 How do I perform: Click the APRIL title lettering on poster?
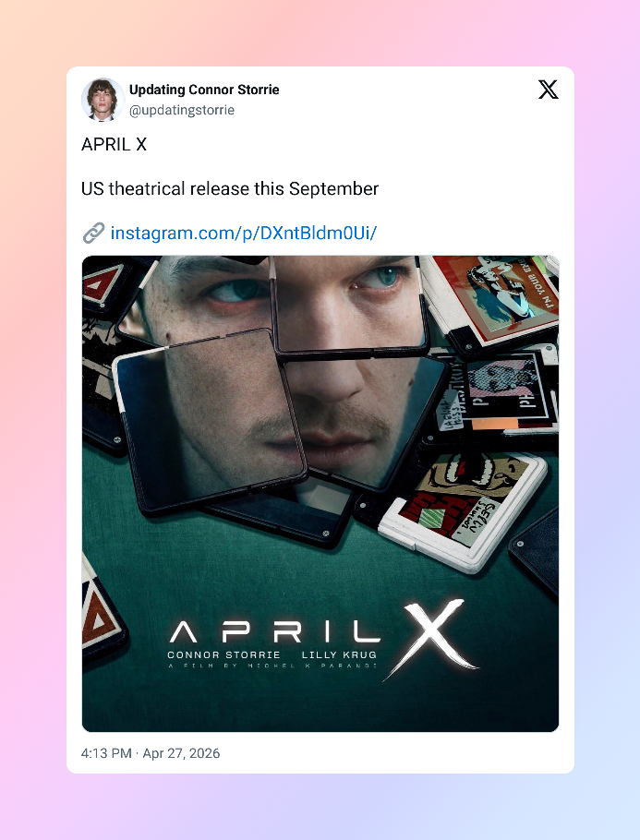click(274, 632)
